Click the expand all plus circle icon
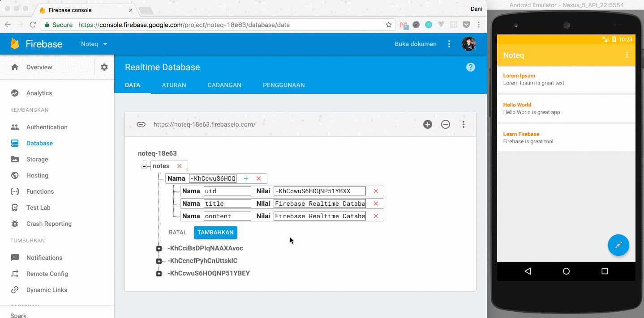 428,124
